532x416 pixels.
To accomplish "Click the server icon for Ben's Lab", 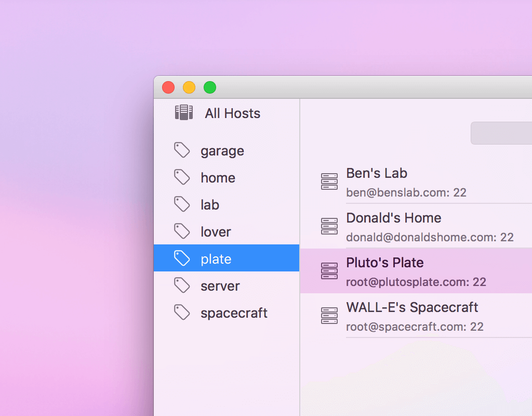I will click(x=329, y=181).
